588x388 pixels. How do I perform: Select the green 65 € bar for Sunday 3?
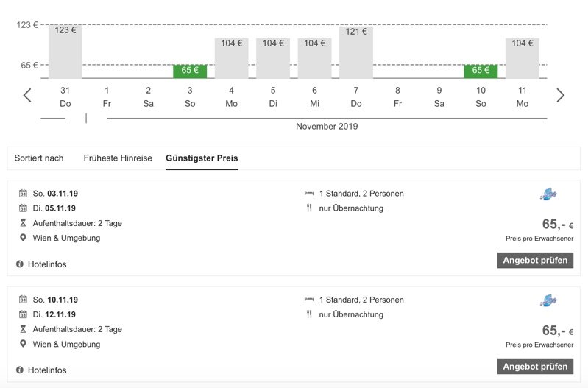pos(190,71)
